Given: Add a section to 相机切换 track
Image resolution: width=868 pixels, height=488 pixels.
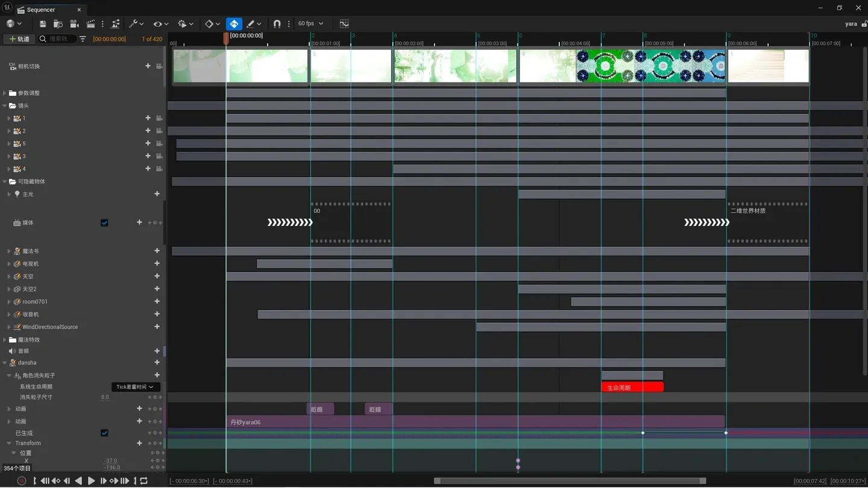Looking at the screenshot, I should [148, 66].
